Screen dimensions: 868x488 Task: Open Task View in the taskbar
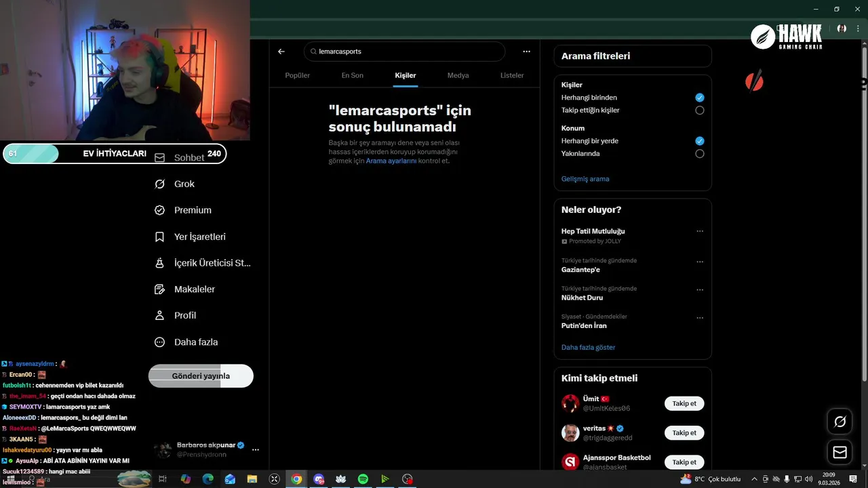tap(163, 479)
